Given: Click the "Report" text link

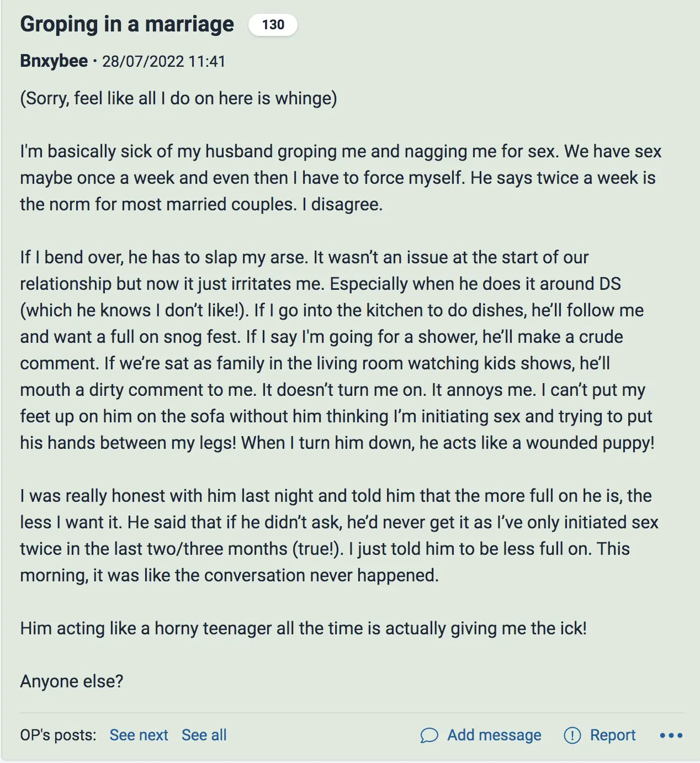Looking at the screenshot, I should coord(613,735).
